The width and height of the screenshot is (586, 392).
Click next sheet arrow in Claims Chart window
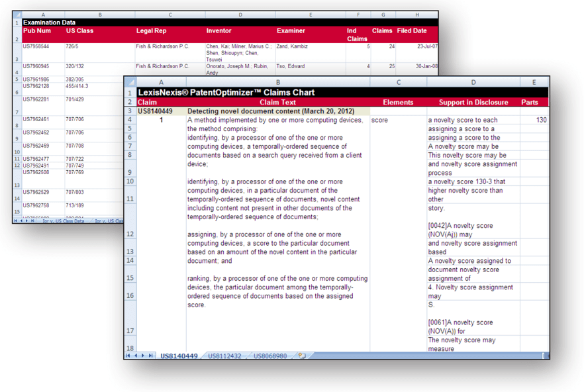pos(143,356)
